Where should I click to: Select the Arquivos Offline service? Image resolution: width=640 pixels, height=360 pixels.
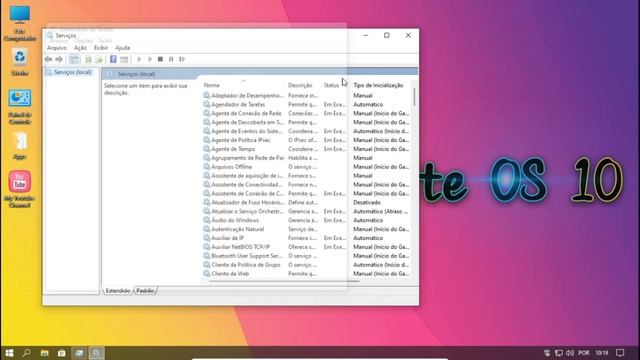click(x=231, y=167)
